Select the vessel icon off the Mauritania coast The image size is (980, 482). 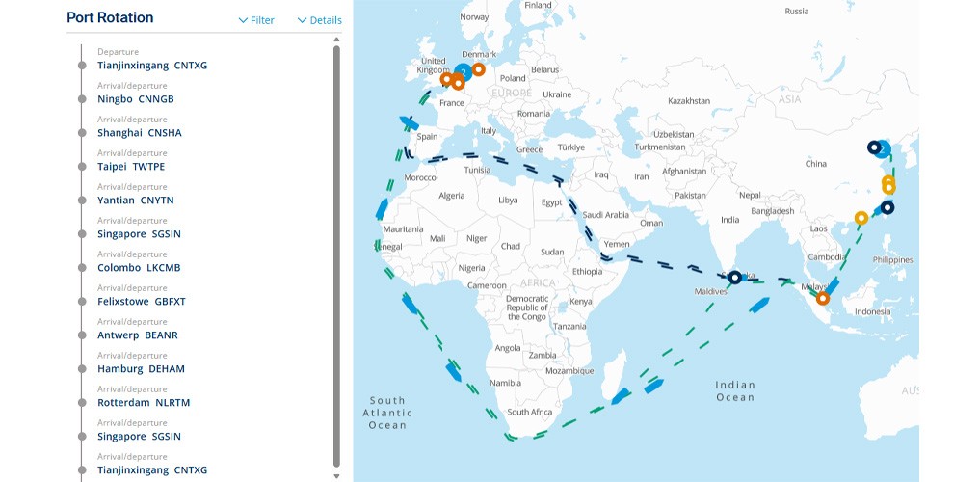[x=382, y=209]
